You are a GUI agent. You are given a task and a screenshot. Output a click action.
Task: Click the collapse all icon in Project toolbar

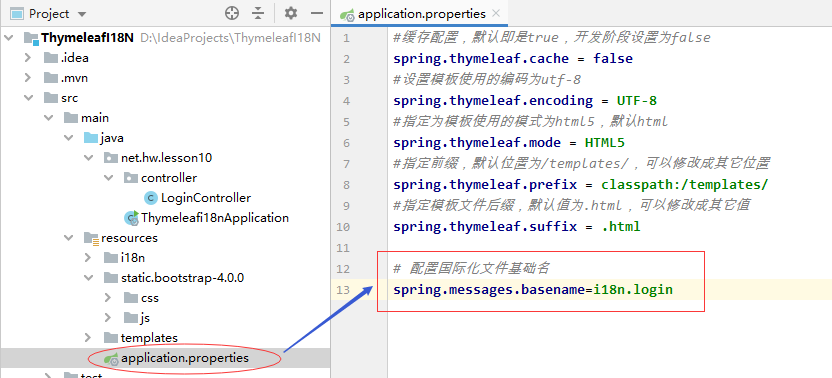258,13
